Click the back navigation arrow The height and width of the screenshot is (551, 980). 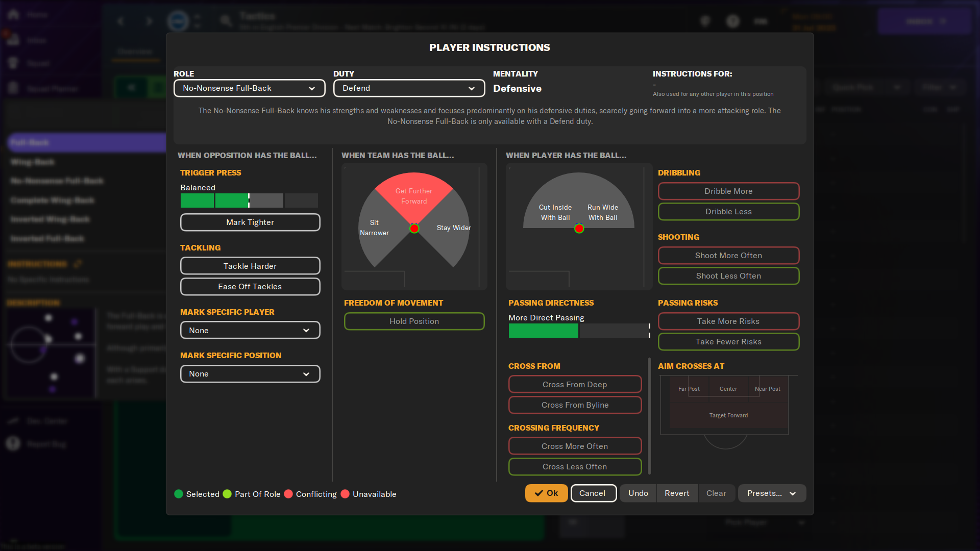pos(121,21)
